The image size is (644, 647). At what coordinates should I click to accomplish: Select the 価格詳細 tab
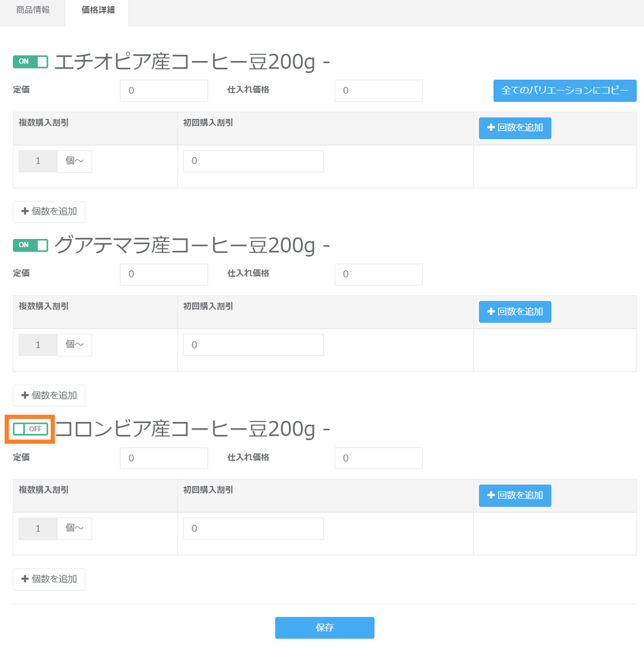pos(97,11)
